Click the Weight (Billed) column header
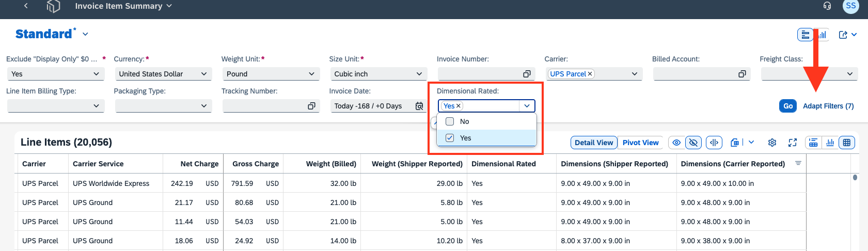Image resolution: width=868 pixels, height=251 pixels. [322, 164]
